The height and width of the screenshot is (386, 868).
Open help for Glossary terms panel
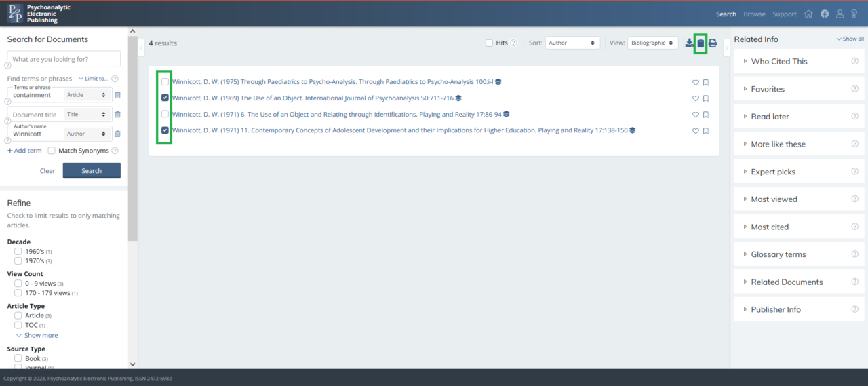click(x=854, y=254)
